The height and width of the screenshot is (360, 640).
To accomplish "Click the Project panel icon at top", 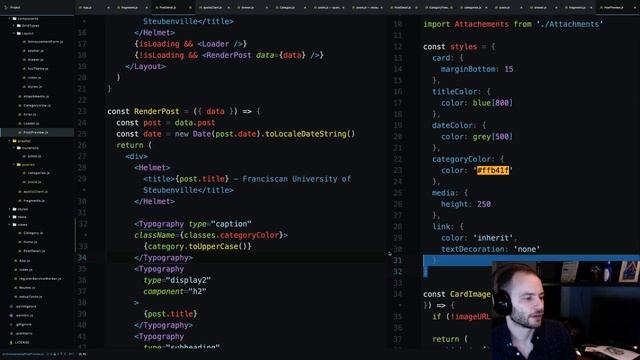I will coord(6,7).
